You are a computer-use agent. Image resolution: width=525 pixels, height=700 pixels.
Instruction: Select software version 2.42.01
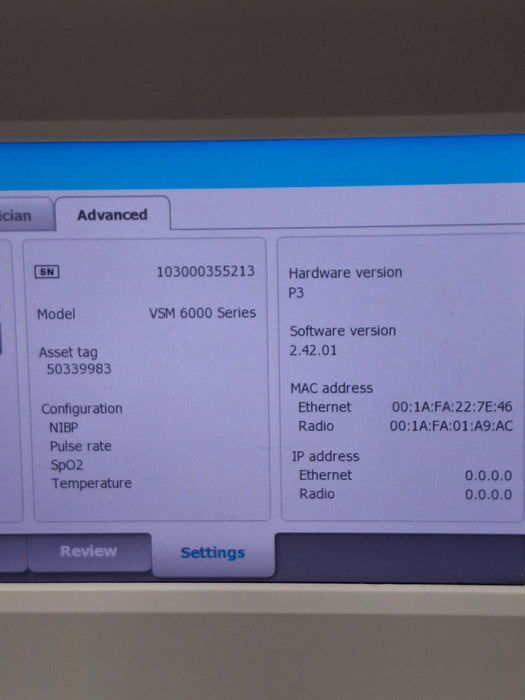pyautogui.click(x=313, y=350)
